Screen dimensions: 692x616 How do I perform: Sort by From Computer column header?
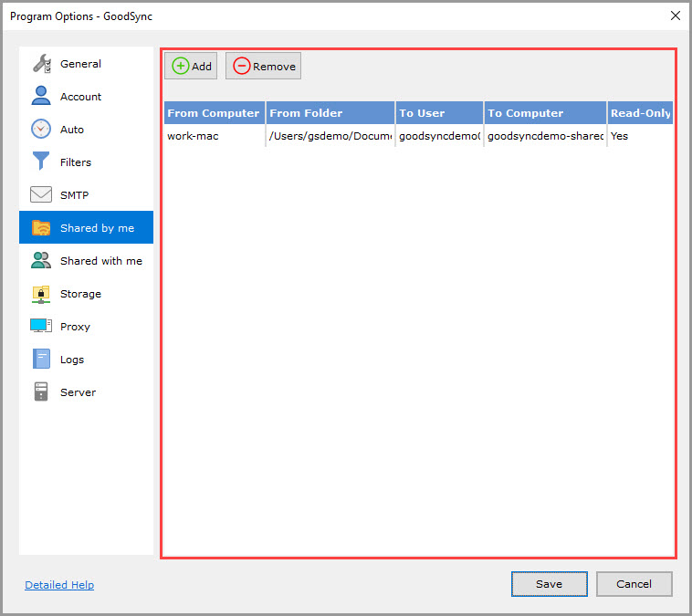(214, 113)
